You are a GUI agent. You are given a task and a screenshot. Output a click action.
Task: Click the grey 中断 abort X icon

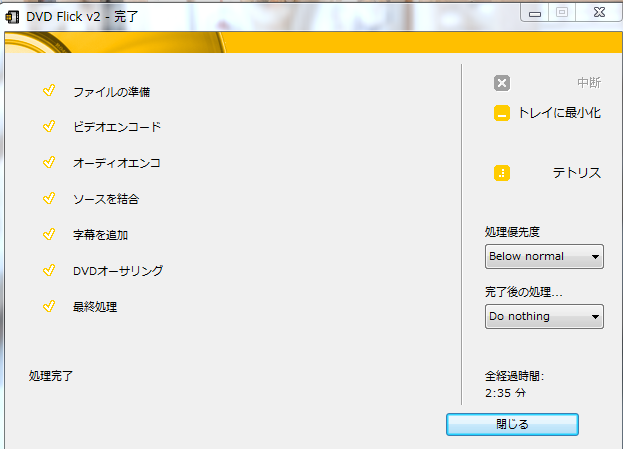pyautogui.click(x=502, y=83)
